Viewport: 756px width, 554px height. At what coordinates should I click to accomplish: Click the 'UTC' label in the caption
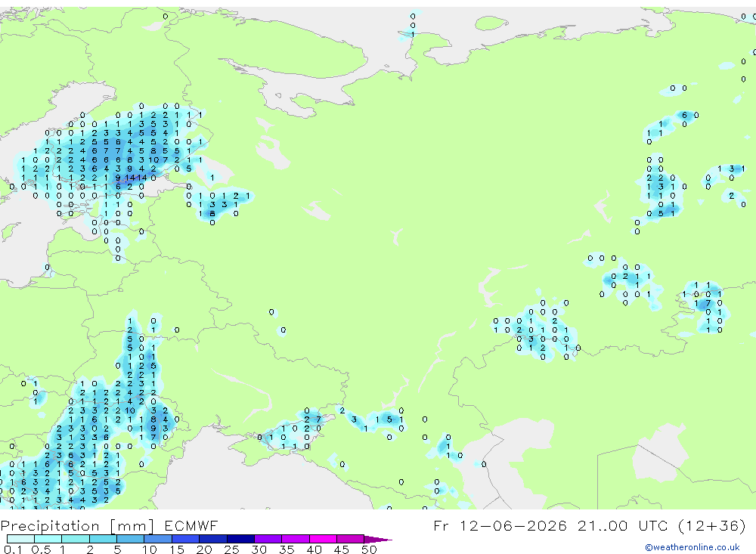tap(654, 525)
